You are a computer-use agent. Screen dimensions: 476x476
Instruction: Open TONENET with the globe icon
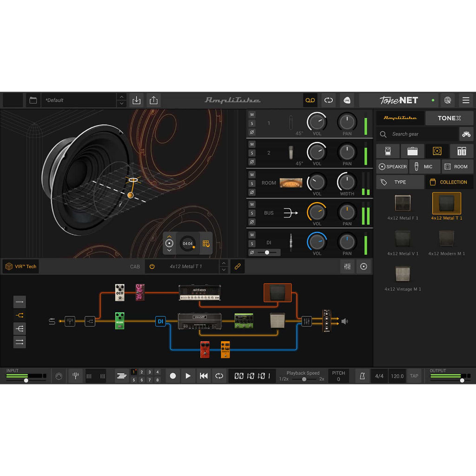point(447,100)
